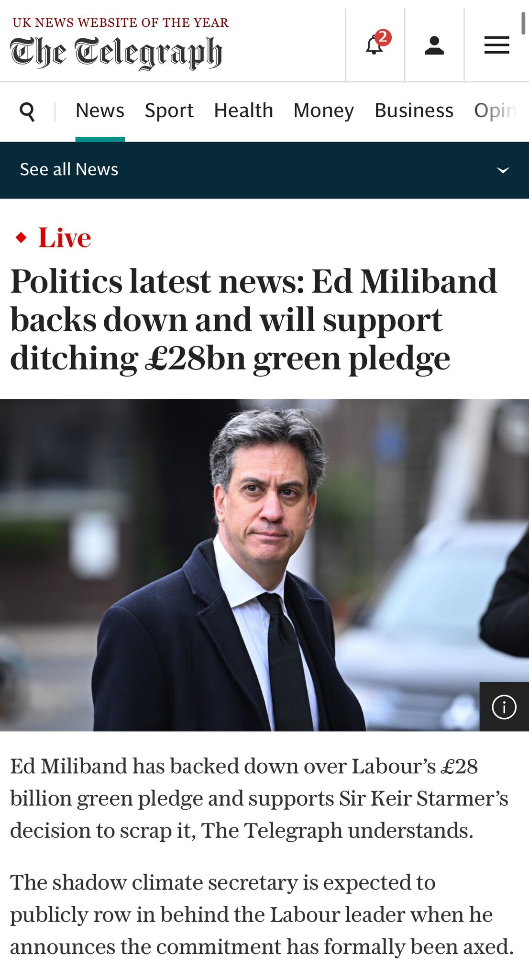
Task: Open the Ed Miliband headline article
Action: pos(254,320)
